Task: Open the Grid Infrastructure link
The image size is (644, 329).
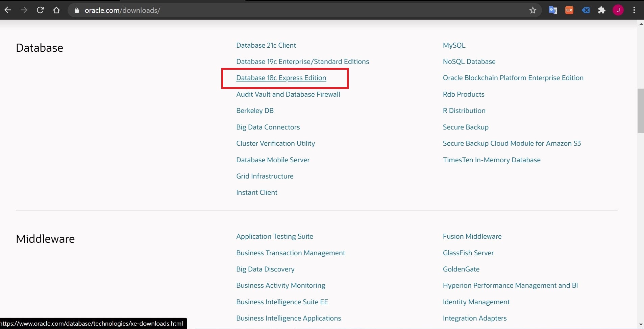Action: click(x=265, y=176)
